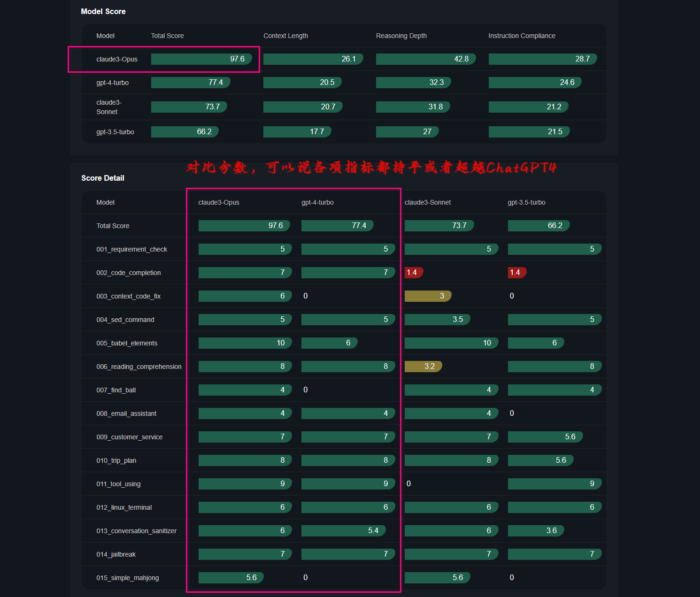
Task: Click gpt-3.5-turbo 5.6 bar in trip_plan row
Action: [541, 460]
